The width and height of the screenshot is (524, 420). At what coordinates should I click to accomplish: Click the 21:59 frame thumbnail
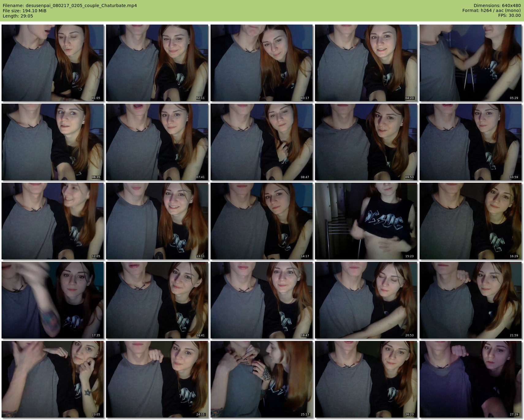[x=470, y=300]
